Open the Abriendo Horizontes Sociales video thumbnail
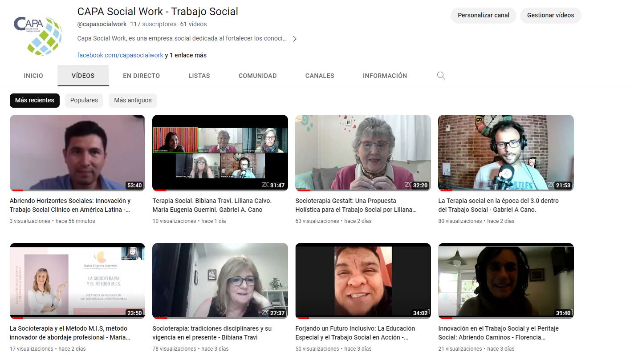Image resolution: width=630 pixels, height=364 pixels. 77,153
